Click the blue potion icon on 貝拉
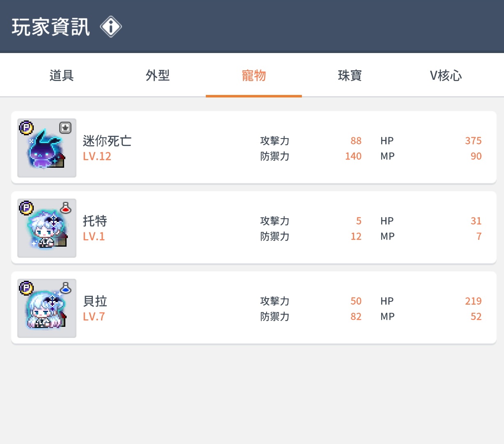The height and width of the screenshot is (444, 504). pyautogui.click(x=66, y=288)
